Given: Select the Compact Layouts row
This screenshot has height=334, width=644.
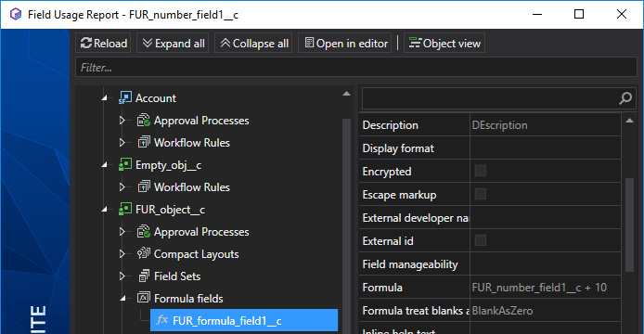Looking at the screenshot, I should 197,254.
